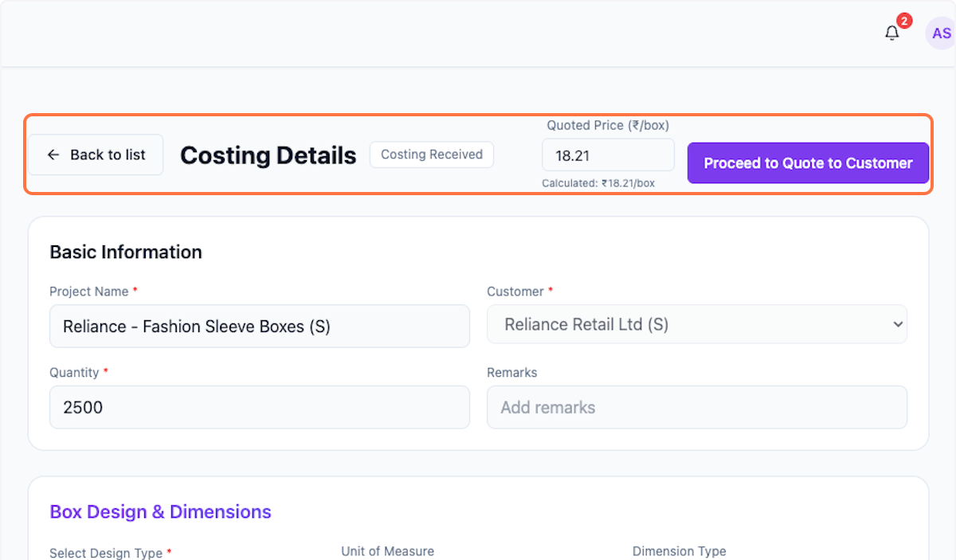
Task: Select the Quantity field containing 2500
Action: (x=260, y=407)
